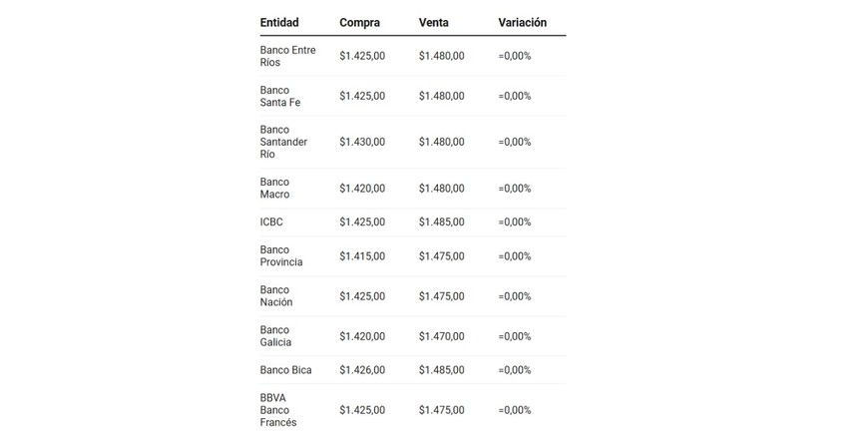Click the Banco Santa Fe entity cell

tap(279, 96)
